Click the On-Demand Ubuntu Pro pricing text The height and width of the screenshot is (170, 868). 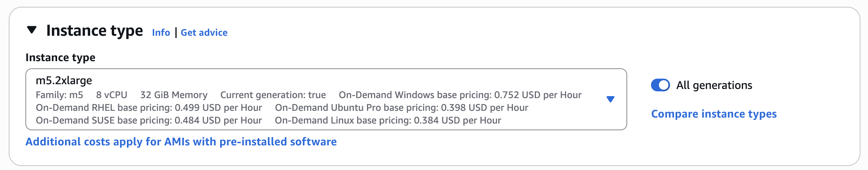(x=401, y=108)
